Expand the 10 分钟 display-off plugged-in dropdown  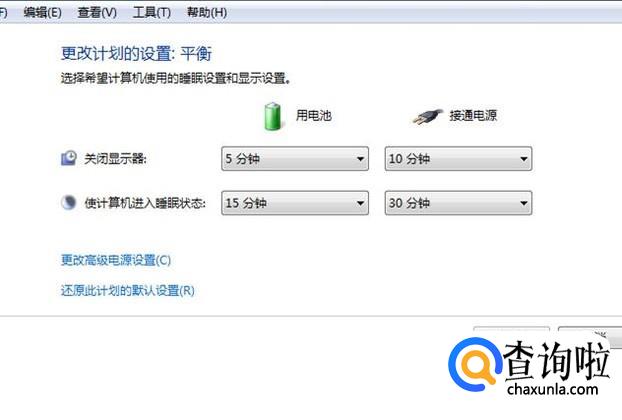tap(458, 159)
